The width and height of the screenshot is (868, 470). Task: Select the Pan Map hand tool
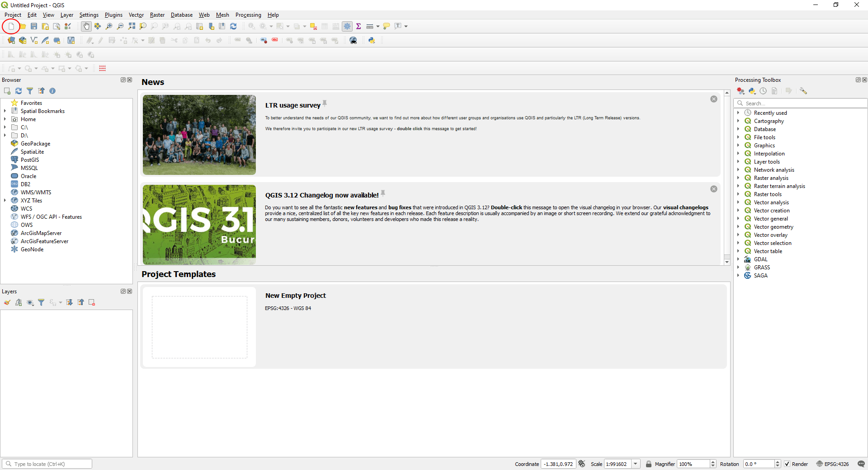pyautogui.click(x=86, y=26)
